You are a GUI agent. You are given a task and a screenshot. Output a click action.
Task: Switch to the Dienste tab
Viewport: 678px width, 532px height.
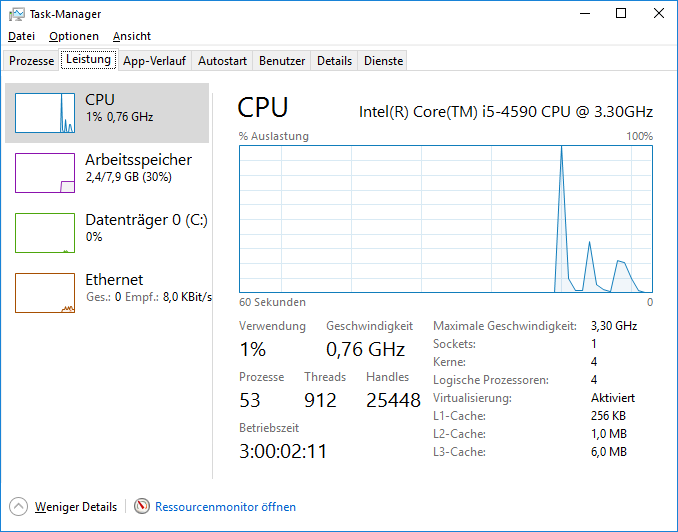(383, 61)
